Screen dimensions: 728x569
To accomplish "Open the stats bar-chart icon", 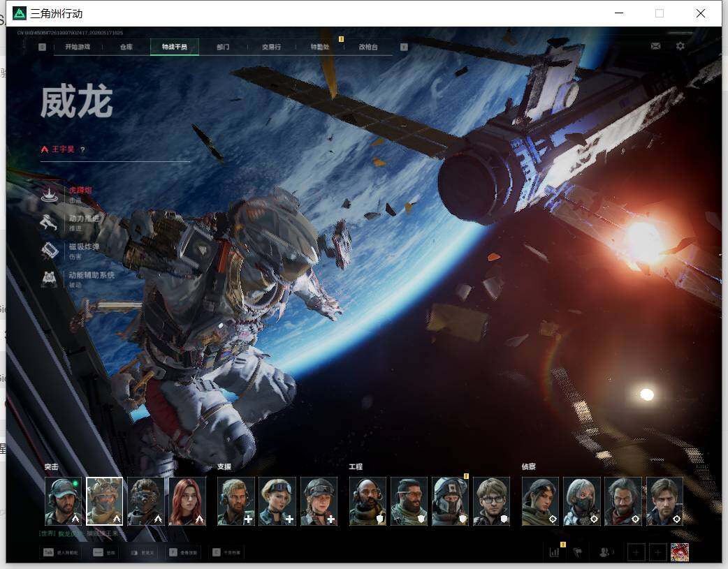I will click(x=555, y=552).
